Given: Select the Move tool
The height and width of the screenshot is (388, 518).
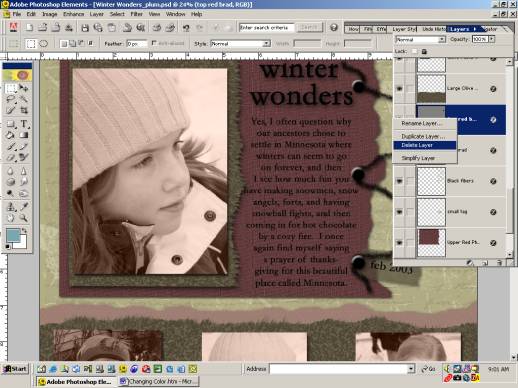Looking at the screenshot, I should pyautogui.click(x=24, y=88).
